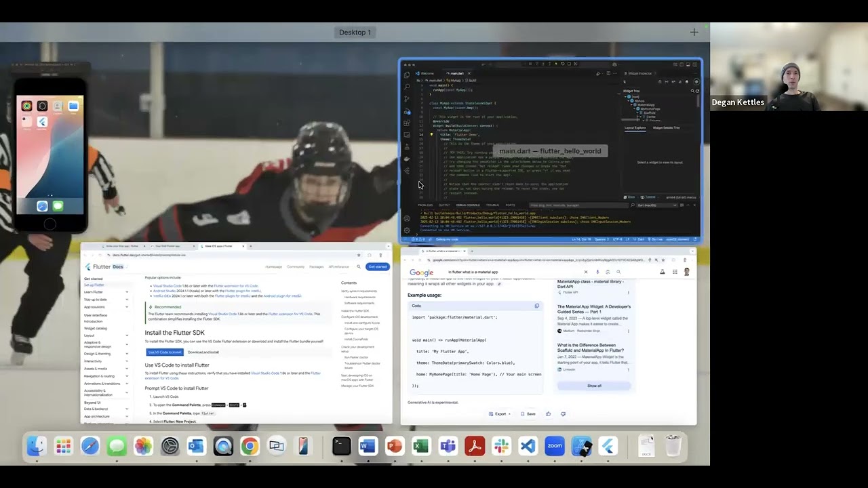Viewport: 868px width, 488px height.
Task: Switch to Welcome tab in VS Code
Action: 425,73
